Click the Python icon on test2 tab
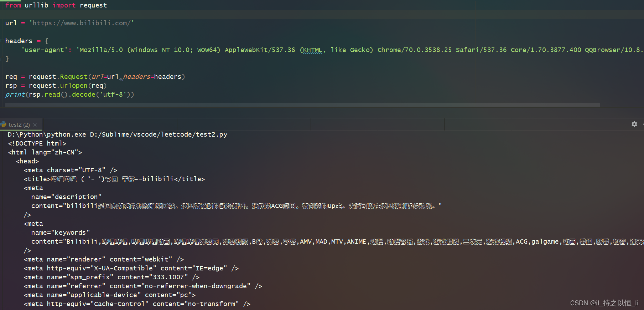 [x=4, y=124]
